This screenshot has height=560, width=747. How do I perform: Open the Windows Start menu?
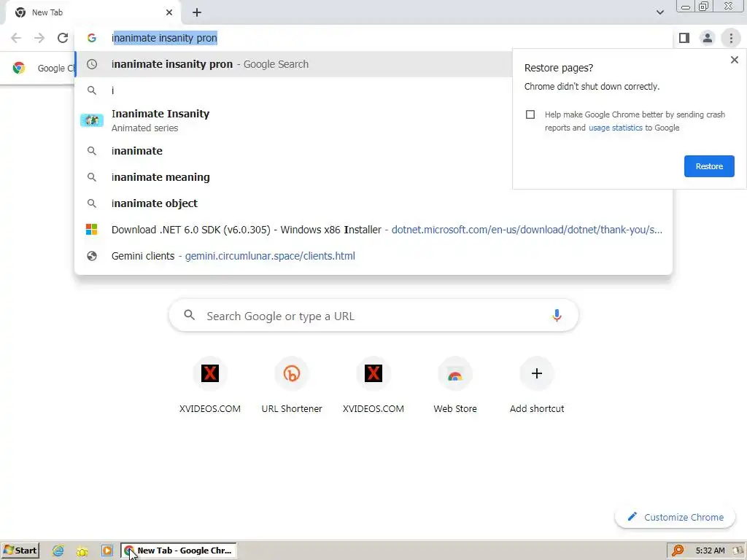coord(20,551)
